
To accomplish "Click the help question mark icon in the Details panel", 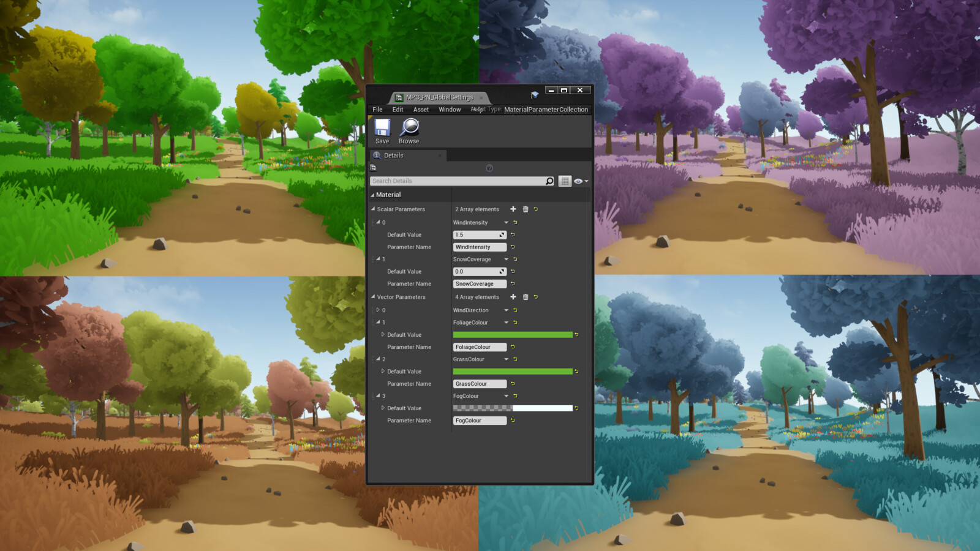I will (489, 168).
